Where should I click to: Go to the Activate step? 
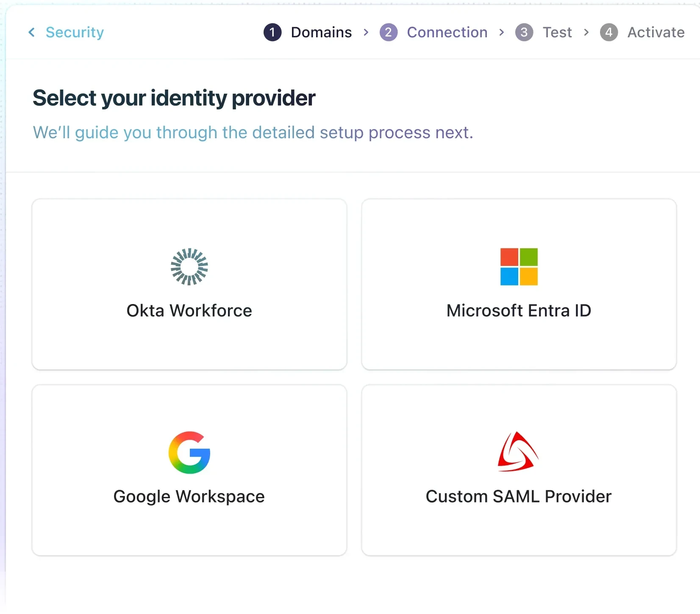656,32
